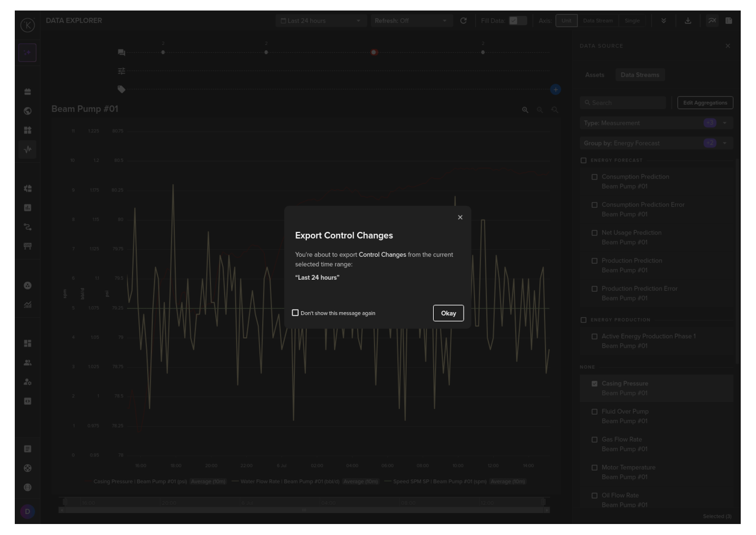The height and width of the screenshot is (535, 756).
Task: Toggle the Fill Data switch
Action: 517,21
